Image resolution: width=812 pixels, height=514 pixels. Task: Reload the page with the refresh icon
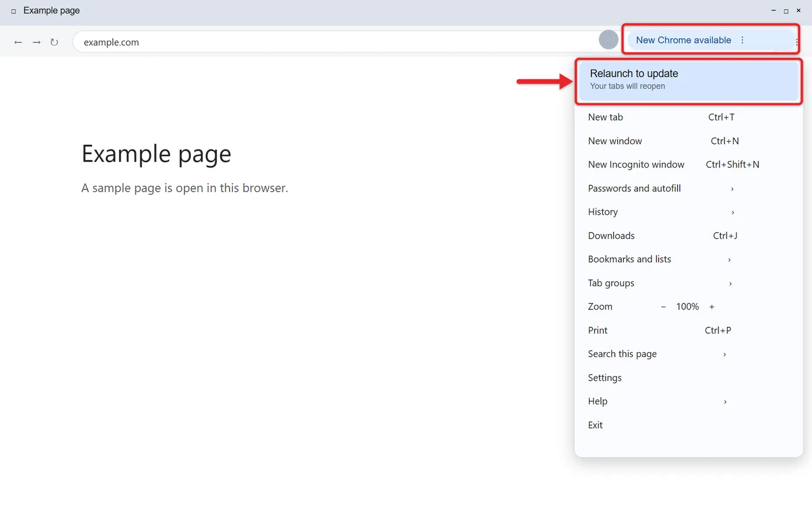pyautogui.click(x=54, y=42)
